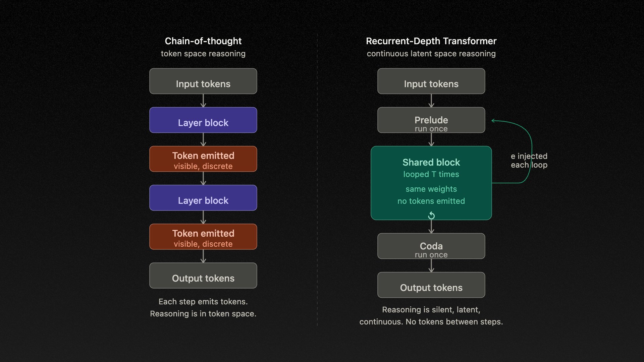Screen dimensions: 644x362
Task: Click the first purple Layer block
Action: (203, 120)
